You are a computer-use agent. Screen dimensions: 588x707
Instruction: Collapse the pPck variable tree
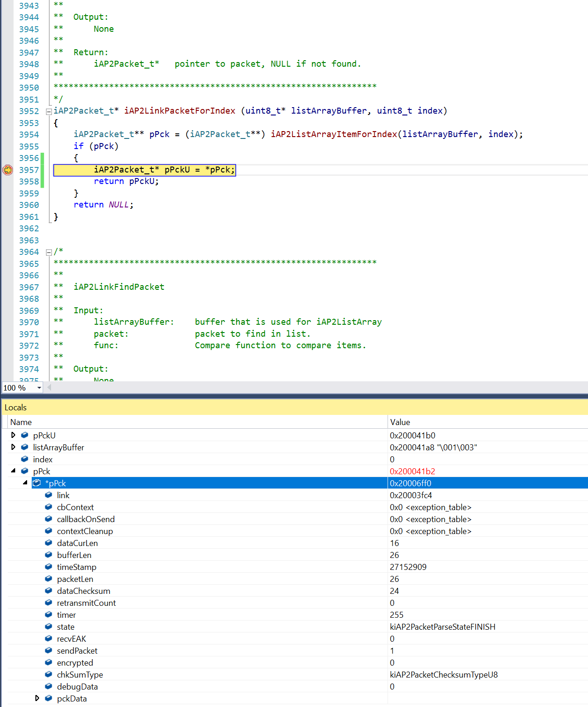[13, 471]
